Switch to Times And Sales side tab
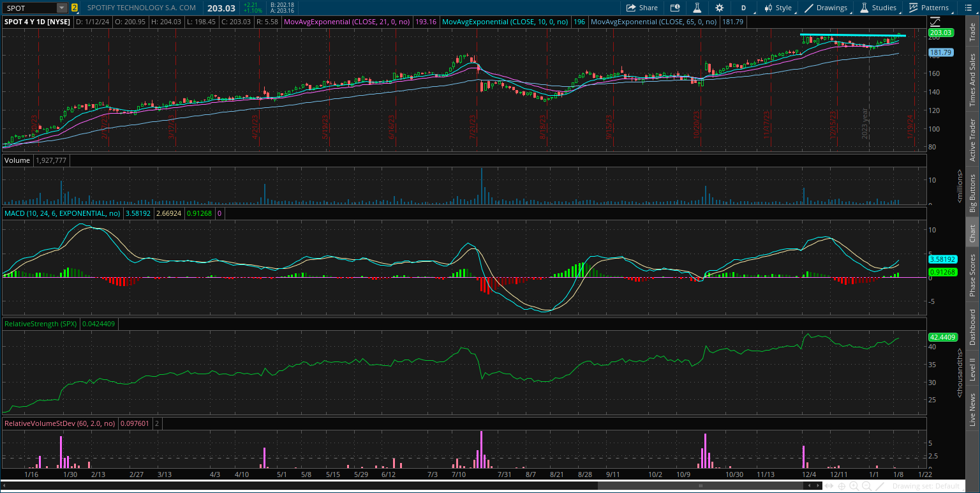 (972, 80)
